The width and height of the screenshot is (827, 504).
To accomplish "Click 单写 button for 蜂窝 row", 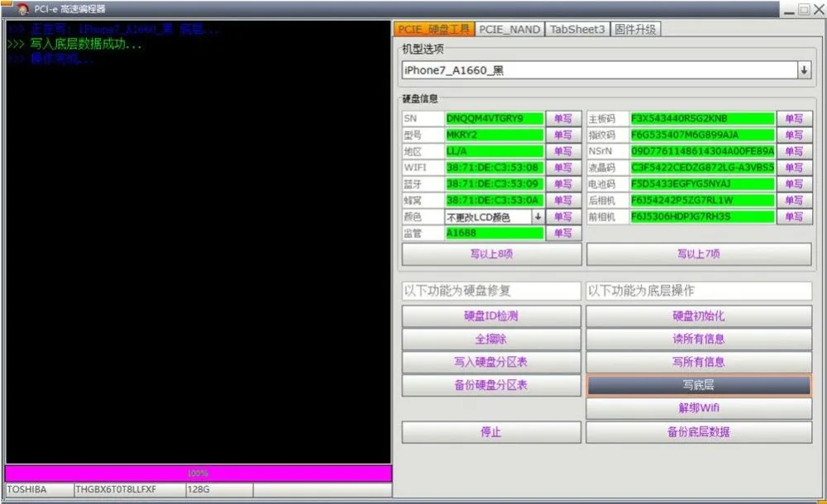I will [563, 200].
